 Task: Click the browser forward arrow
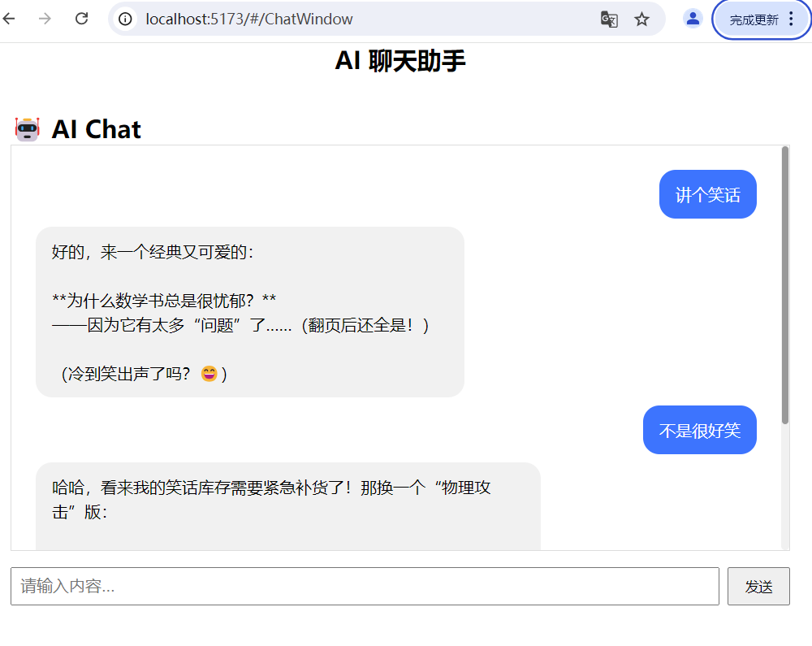tap(45, 19)
